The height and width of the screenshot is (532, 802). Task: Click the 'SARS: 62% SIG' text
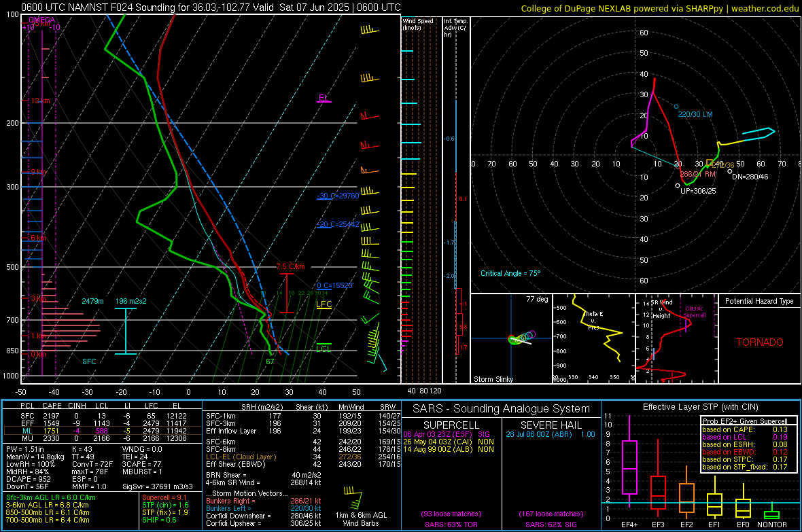pyautogui.click(x=551, y=525)
